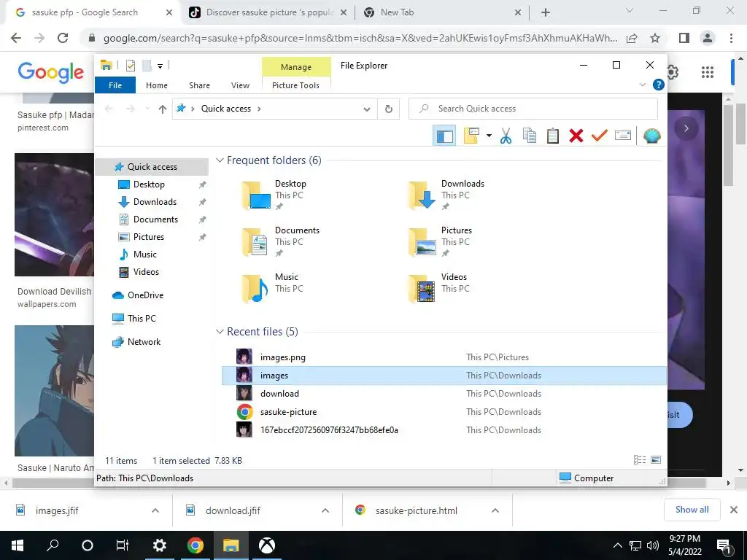Viewport: 747px width, 560px height.
Task: Click the Search Quick access field
Action: [533, 109]
